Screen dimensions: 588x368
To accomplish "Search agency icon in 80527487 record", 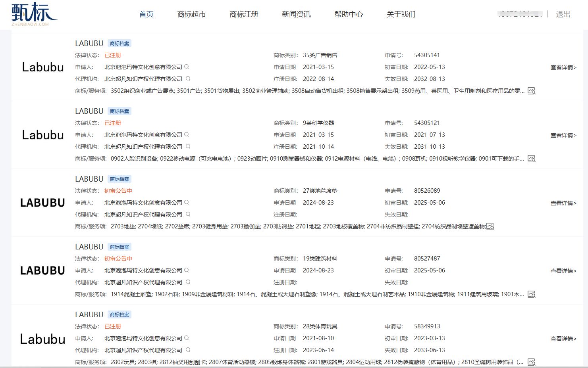I will click(x=188, y=282).
